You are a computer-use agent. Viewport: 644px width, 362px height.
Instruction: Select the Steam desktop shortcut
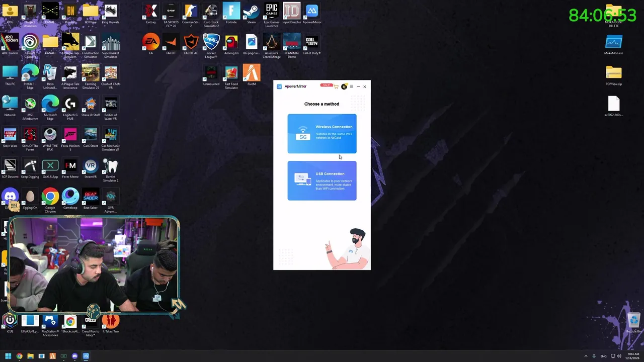(x=252, y=14)
